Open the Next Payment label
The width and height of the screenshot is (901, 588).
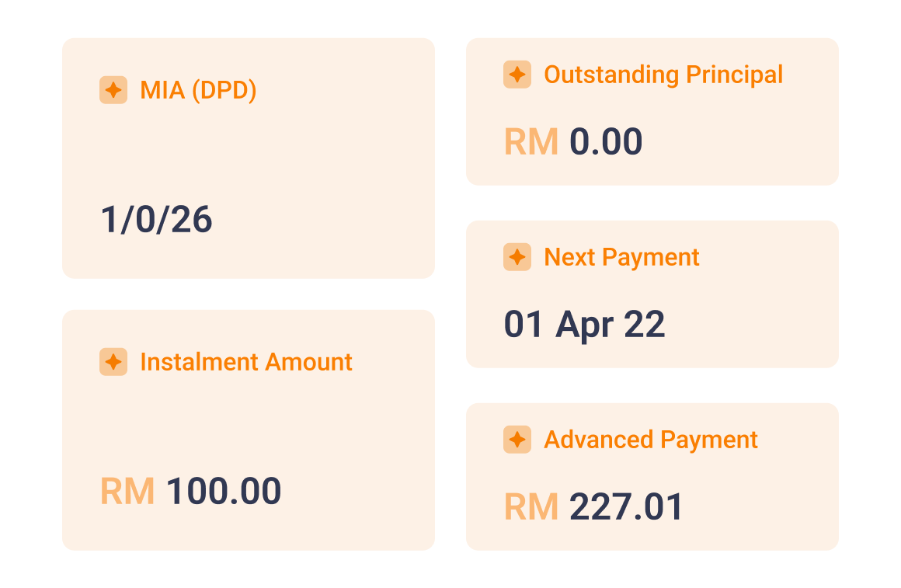click(x=621, y=257)
